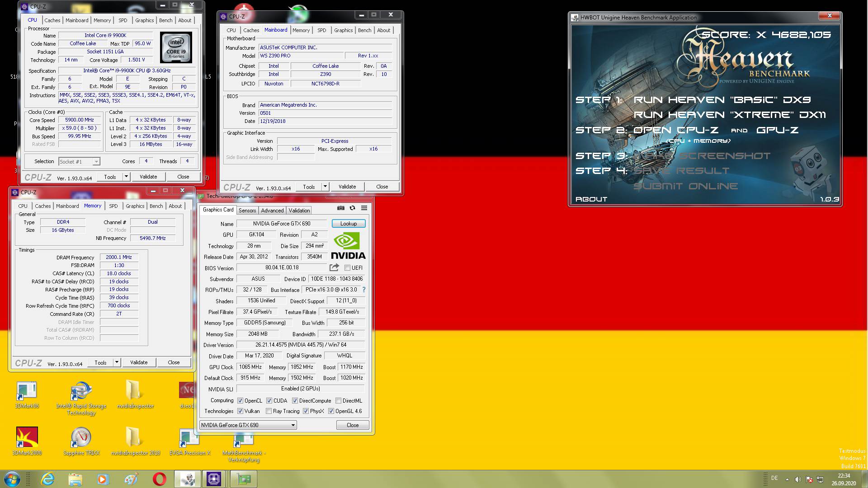
Task: Click the Lookup button in GPU-Z
Action: pyautogui.click(x=349, y=224)
